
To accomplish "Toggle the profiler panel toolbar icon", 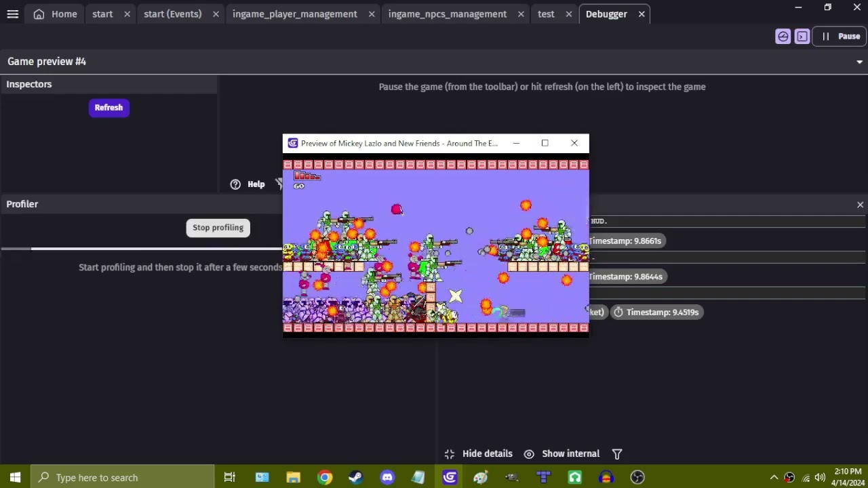I will [x=783, y=37].
